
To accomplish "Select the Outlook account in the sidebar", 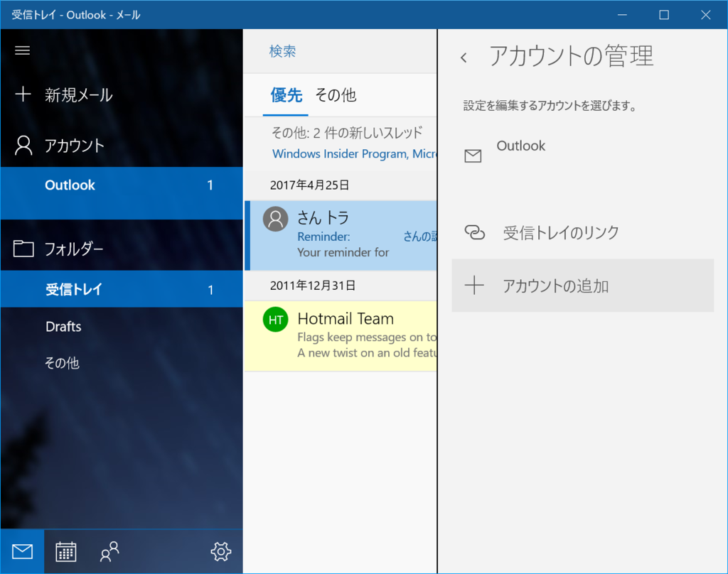I will point(122,193).
